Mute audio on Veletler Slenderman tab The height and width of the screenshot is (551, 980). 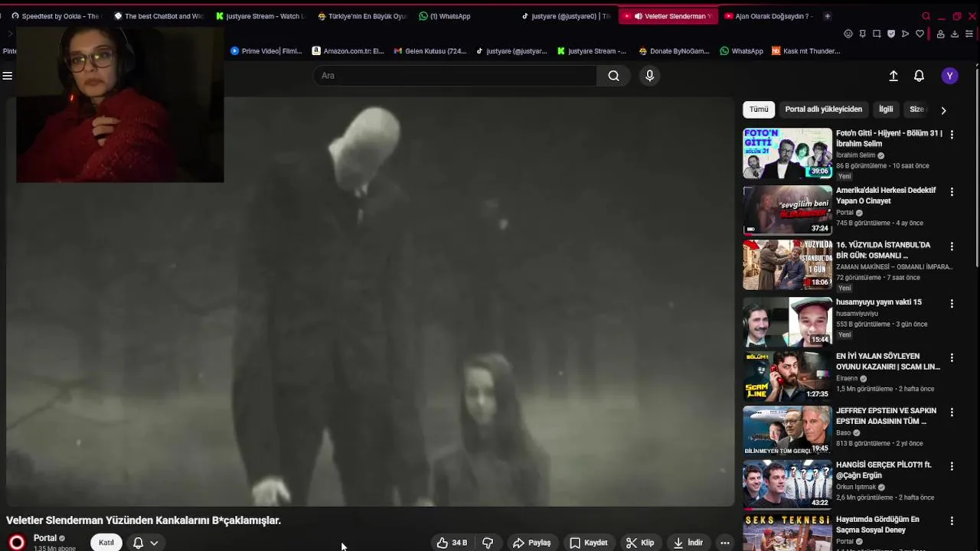[x=638, y=16]
